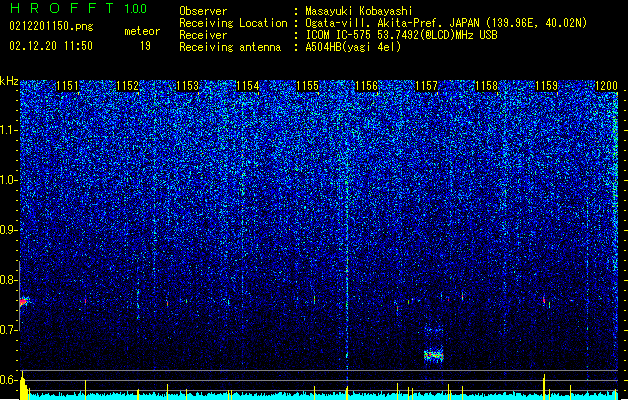This screenshot has width=629, height=400.
Task: Click time marker 1156
Action: click(x=367, y=86)
